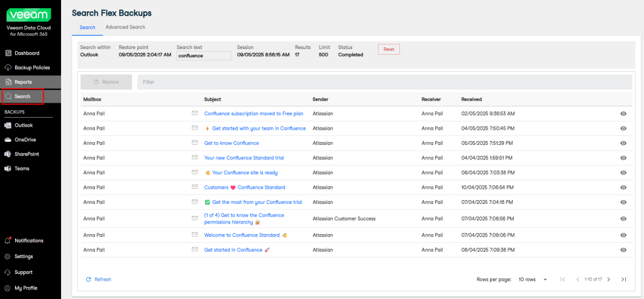Open Backup Policies in the sidebar
Screen dimensions: 644x299
click(x=32, y=67)
